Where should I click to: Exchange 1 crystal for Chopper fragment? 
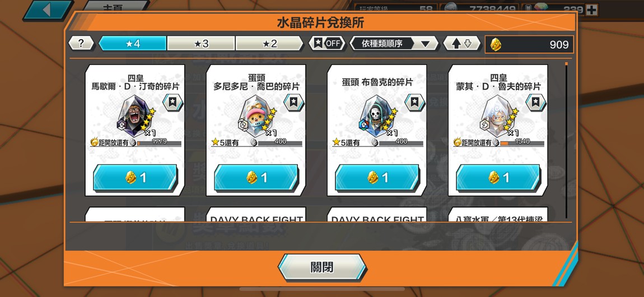coord(256,178)
